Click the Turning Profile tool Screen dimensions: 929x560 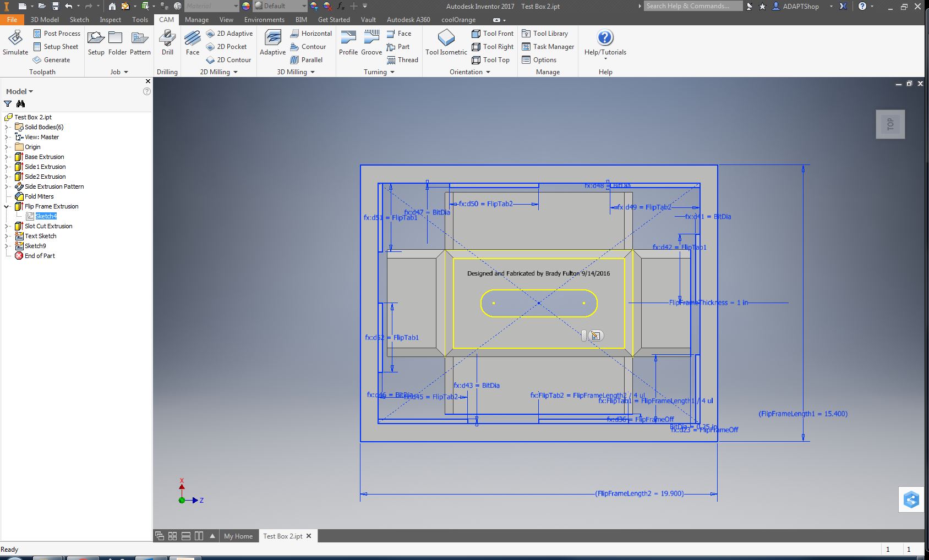[x=348, y=43]
